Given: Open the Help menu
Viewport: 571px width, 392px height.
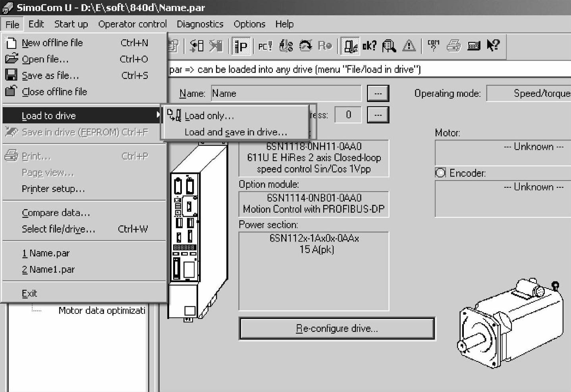Looking at the screenshot, I should (284, 24).
